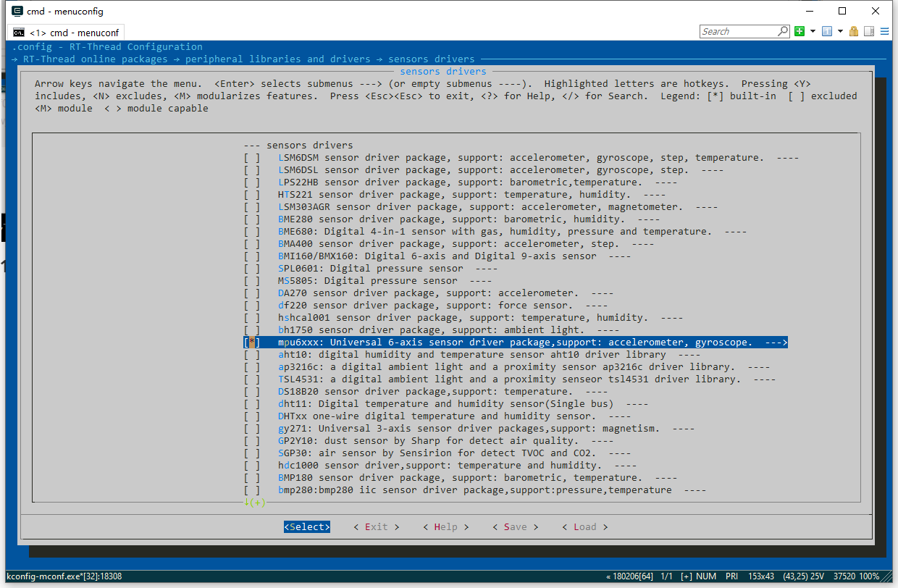898x588 pixels.
Task: Switch to the '<1> cmd - menuconf' tab
Action: [67, 33]
